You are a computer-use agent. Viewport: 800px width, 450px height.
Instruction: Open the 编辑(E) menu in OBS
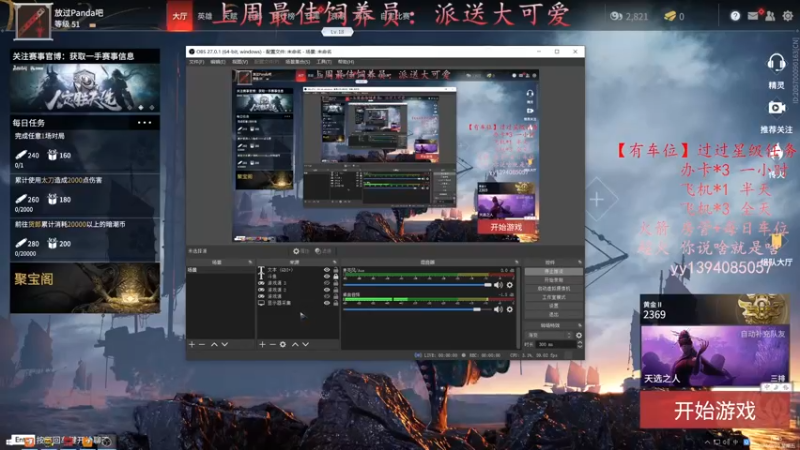218,62
